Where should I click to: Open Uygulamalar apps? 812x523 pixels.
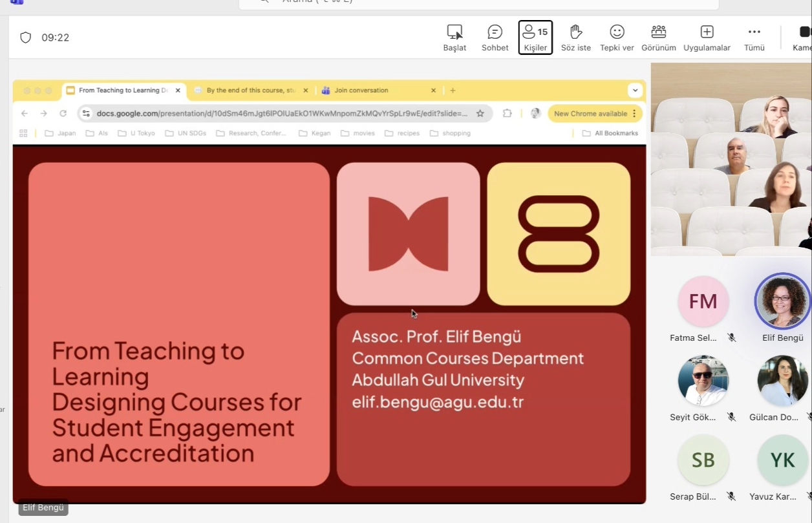[707, 38]
